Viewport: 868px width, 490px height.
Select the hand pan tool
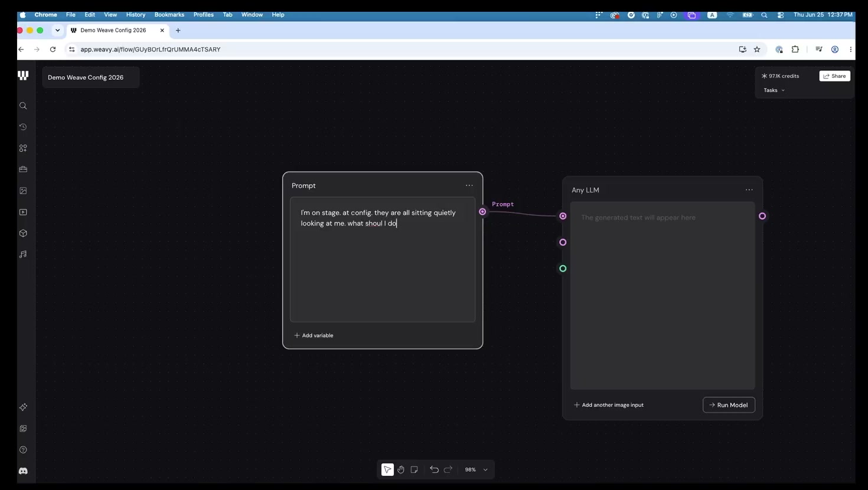click(x=401, y=469)
